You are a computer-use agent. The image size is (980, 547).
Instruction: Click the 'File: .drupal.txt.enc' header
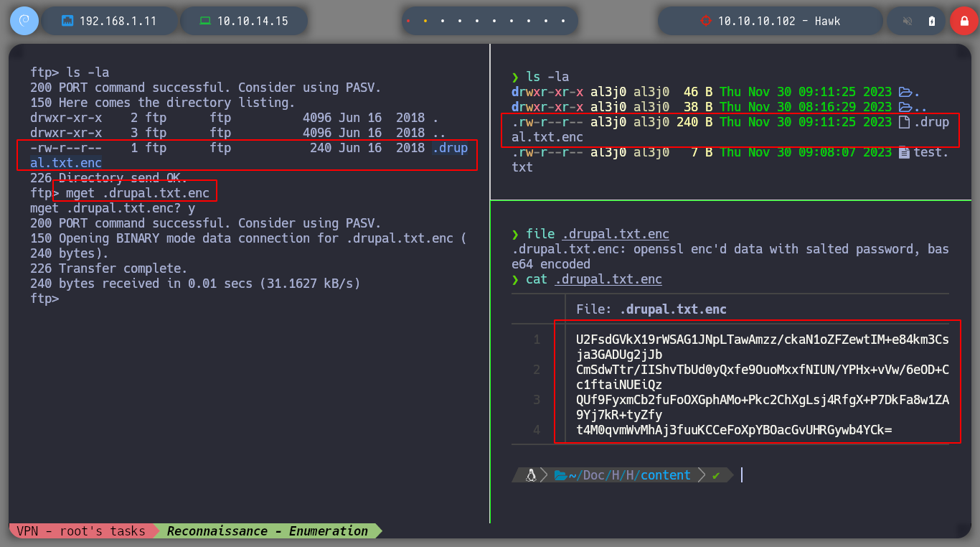(x=651, y=309)
